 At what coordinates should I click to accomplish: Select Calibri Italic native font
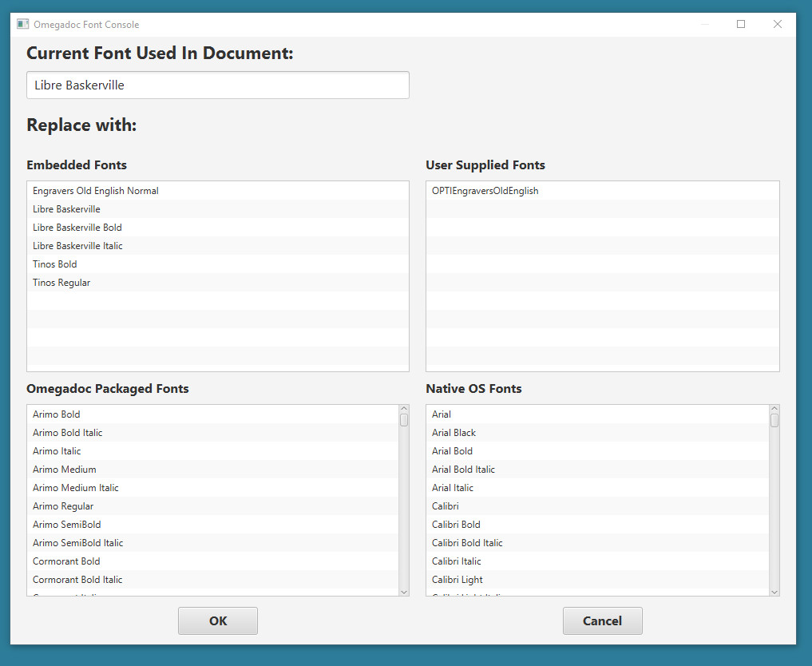tap(598, 561)
